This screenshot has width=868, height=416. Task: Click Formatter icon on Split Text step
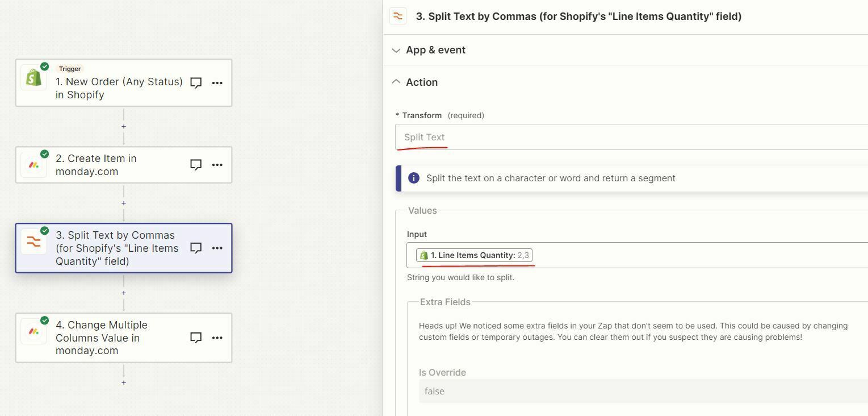pos(34,242)
